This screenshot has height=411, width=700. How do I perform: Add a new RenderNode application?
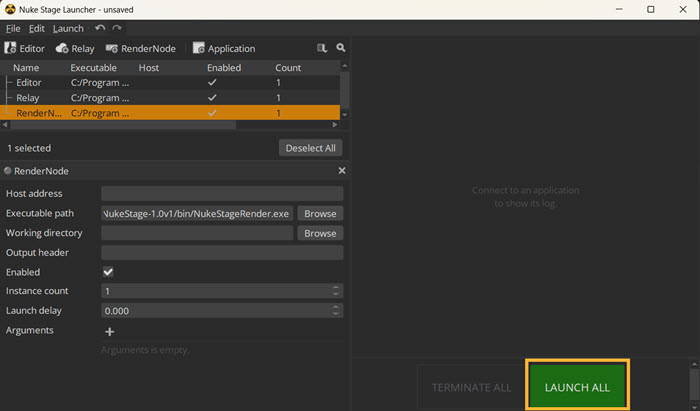coord(140,48)
